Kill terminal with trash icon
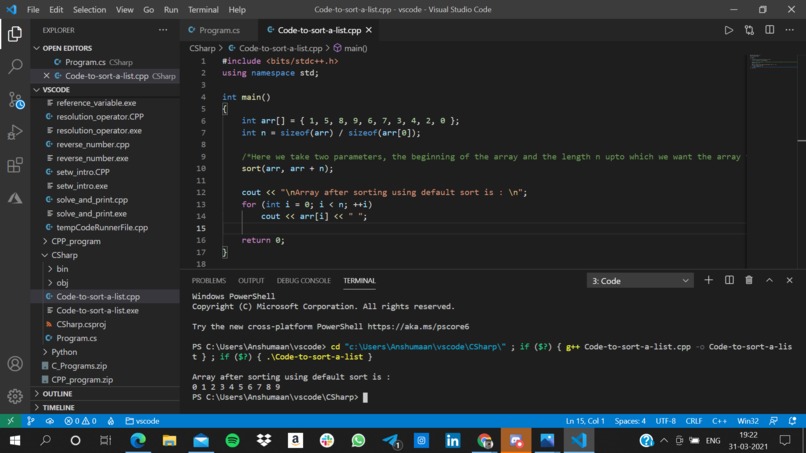 [749, 280]
